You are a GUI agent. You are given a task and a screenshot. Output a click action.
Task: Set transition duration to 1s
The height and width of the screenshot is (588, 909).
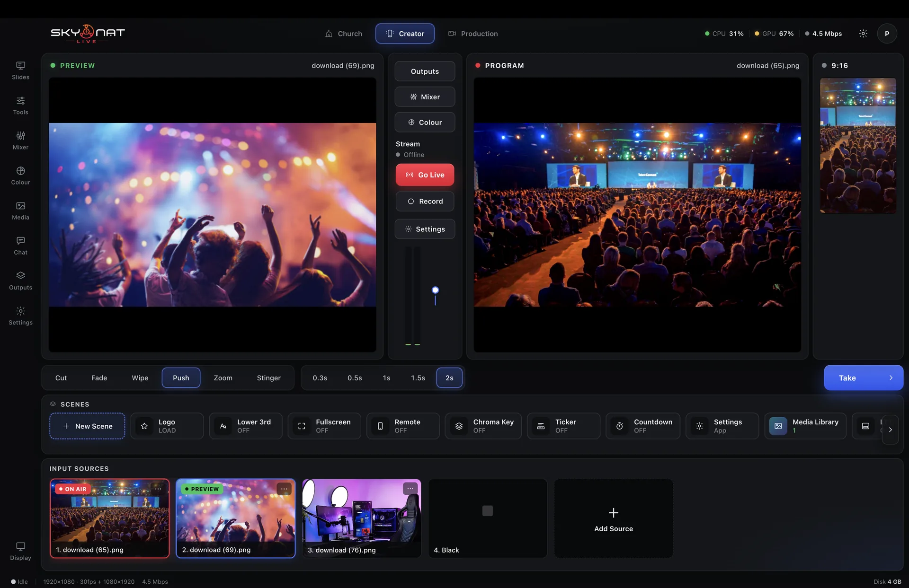[x=386, y=378]
